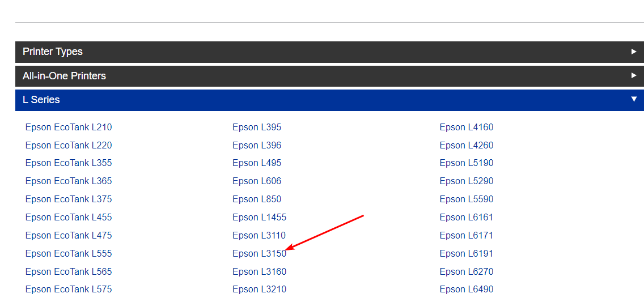Select the Epson L1455 printer link
644x302 pixels.
click(x=259, y=217)
